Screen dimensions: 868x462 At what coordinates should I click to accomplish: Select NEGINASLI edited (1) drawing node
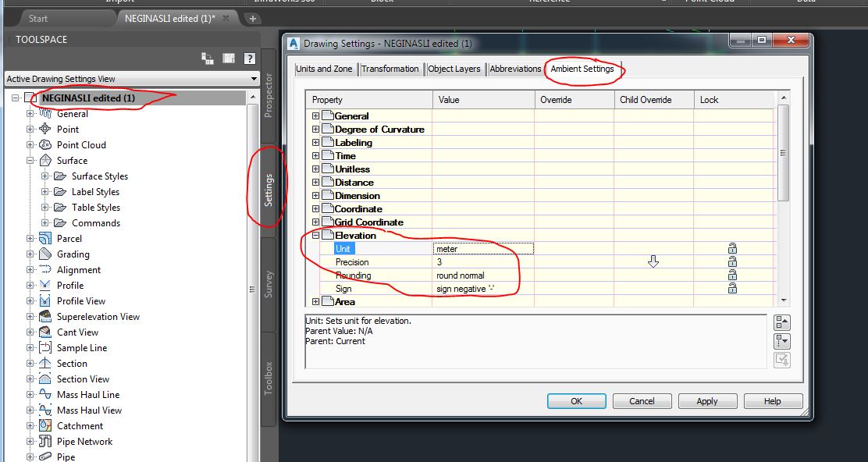[88, 98]
